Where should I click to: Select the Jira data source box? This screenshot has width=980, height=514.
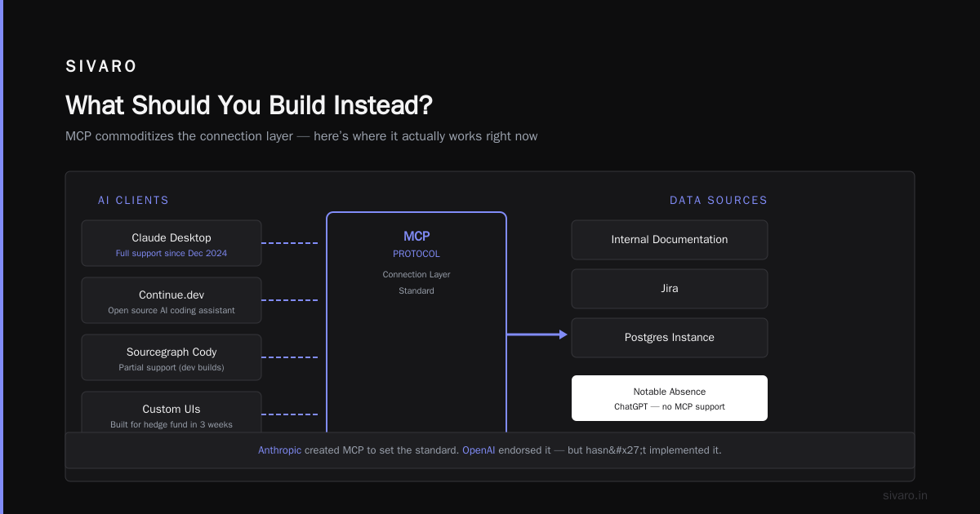tap(670, 289)
